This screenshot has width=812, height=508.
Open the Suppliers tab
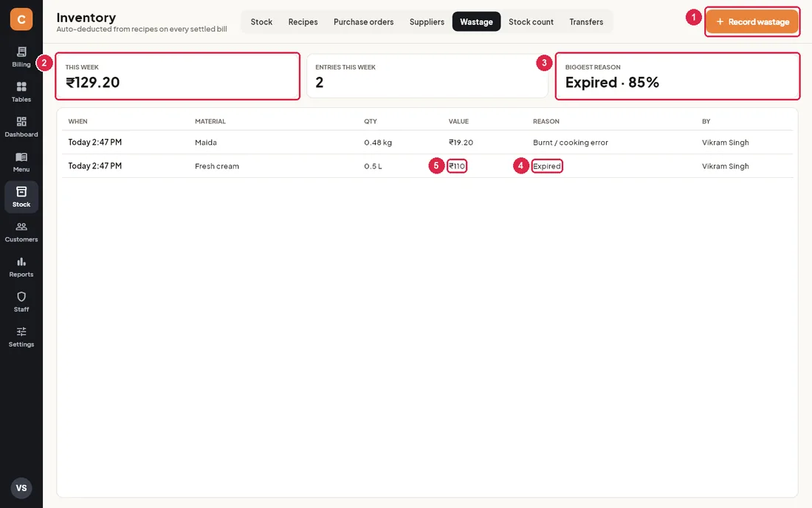click(427, 21)
